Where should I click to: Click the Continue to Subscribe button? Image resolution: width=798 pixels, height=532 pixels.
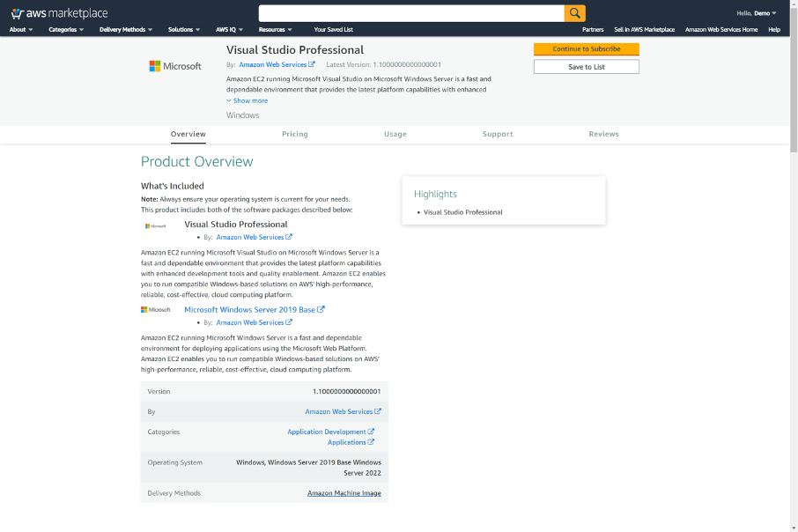coord(586,49)
